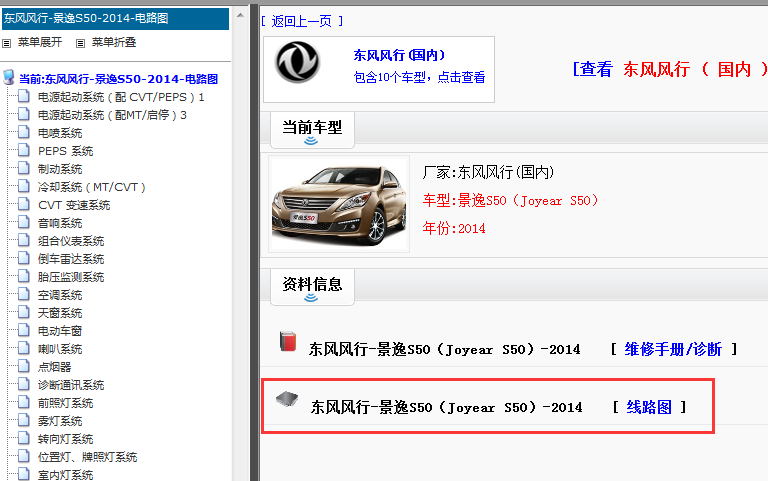Open the 前照灯系统 tree item

pyautogui.click(x=65, y=403)
